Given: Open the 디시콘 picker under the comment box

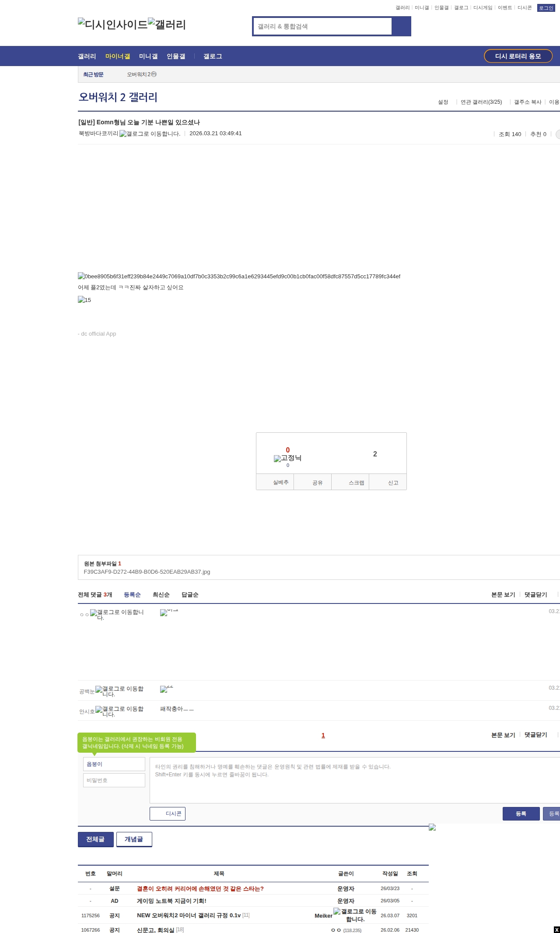Looking at the screenshot, I should tap(168, 814).
